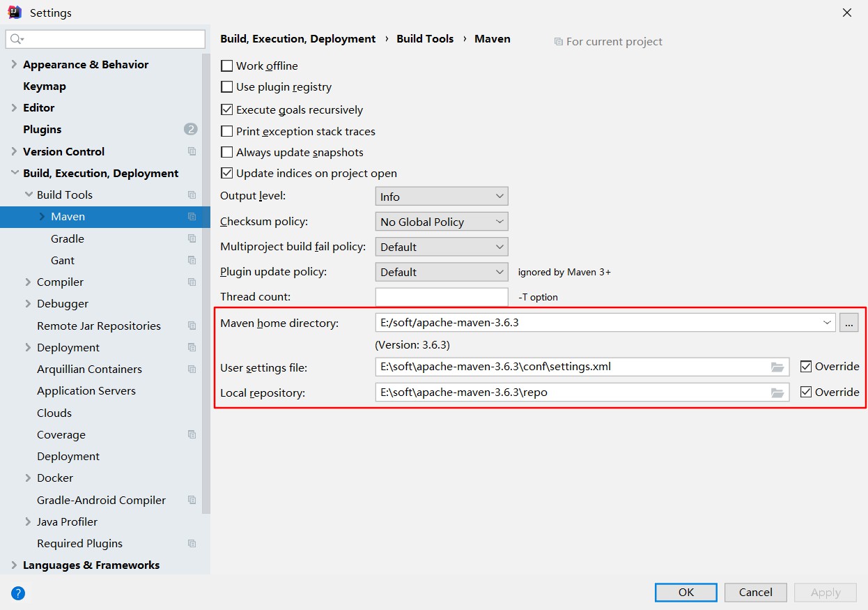Open the Output level dropdown
The height and width of the screenshot is (610, 868).
click(441, 197)
